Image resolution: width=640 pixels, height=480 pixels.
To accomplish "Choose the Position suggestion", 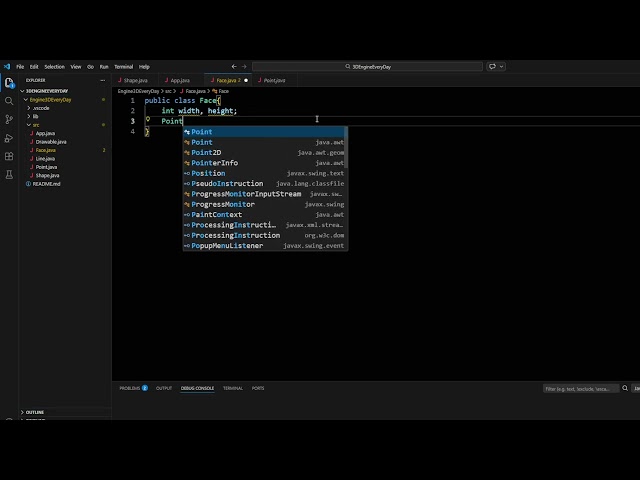I will coord(264,173).
